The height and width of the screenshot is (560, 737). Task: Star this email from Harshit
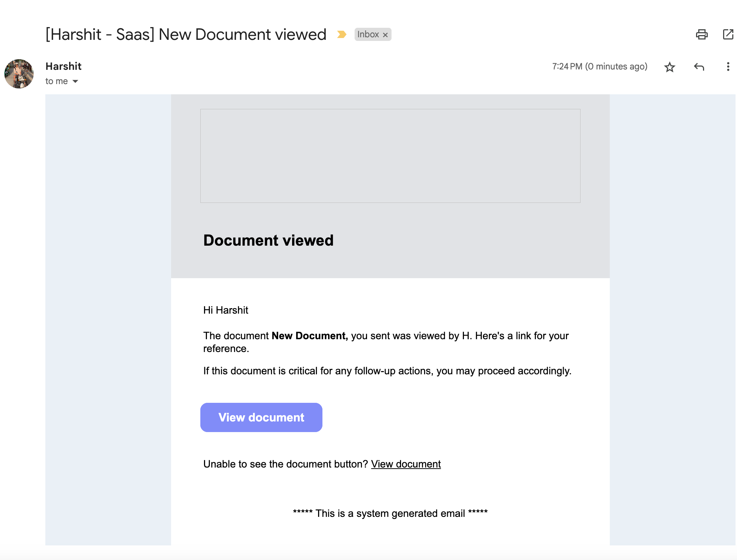coord(669,67)
